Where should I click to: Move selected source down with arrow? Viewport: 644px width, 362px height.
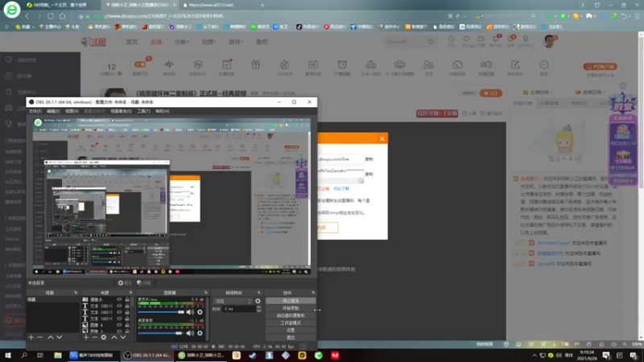click(x=123, y=337)
